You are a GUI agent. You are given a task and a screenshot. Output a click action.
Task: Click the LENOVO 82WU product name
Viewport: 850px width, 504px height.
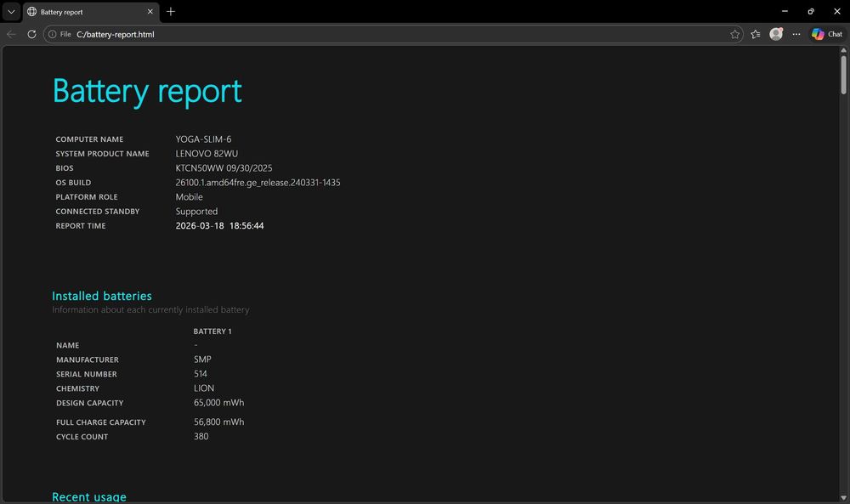click(207, 154)
